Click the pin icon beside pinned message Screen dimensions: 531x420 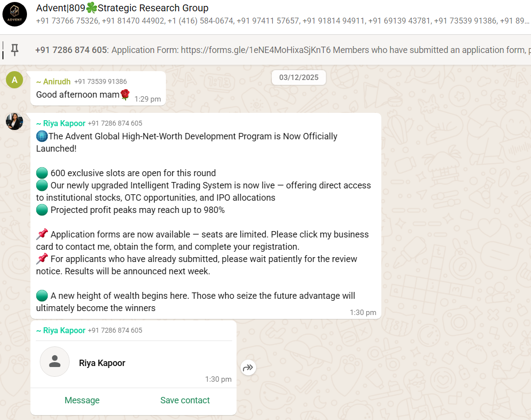click(15, 50)
